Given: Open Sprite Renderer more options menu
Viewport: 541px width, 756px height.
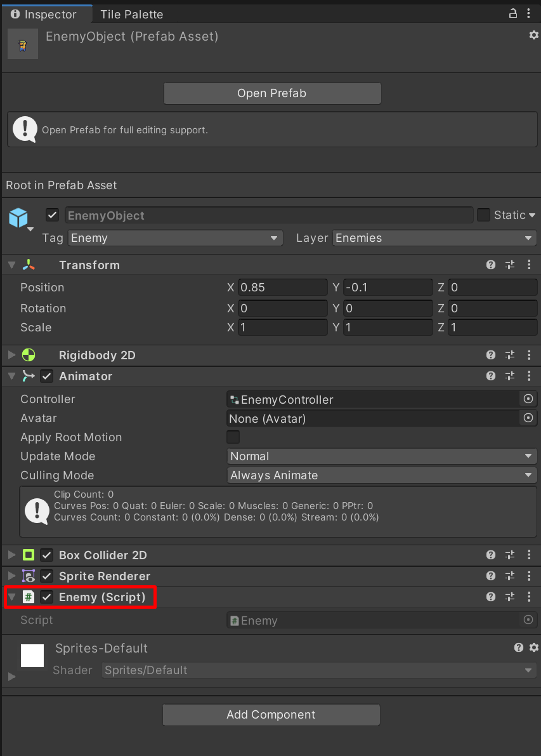Looking at the screenshot, I should click(529, 576).
